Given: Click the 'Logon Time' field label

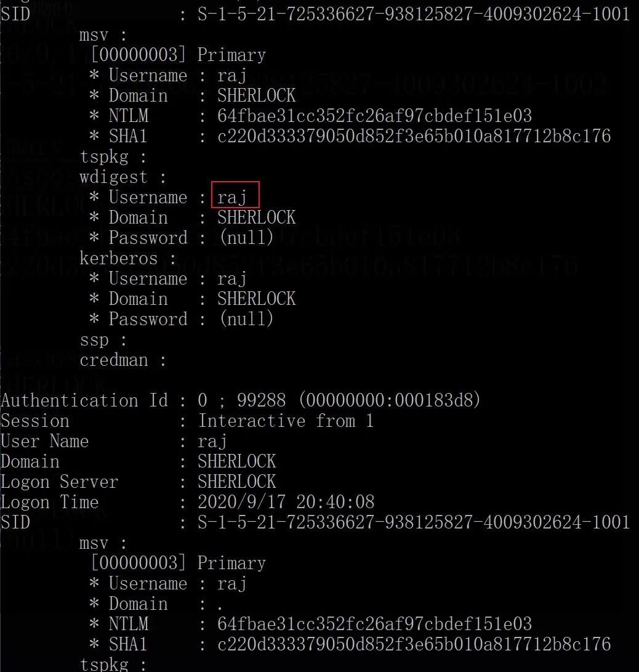Looking at the screenshot, I should 49,502.
